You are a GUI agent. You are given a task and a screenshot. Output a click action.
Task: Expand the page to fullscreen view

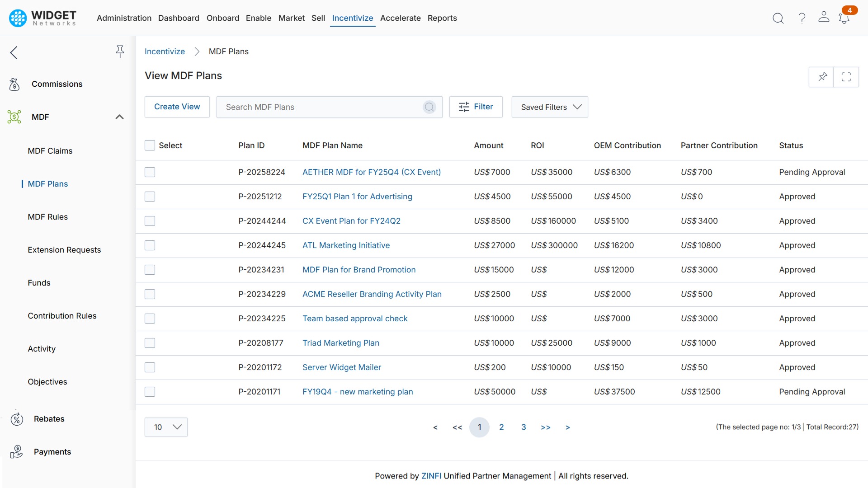[x=846, y=77]
